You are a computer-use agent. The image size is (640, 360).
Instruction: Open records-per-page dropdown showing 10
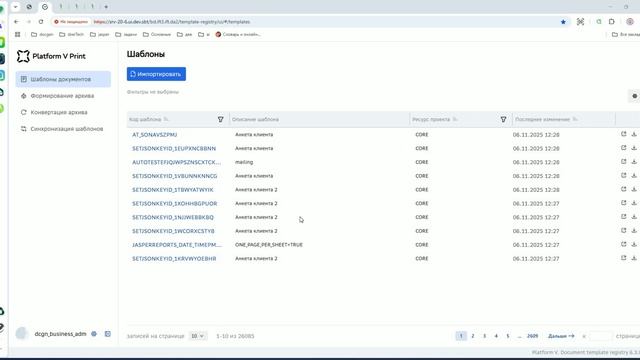pyautogui.click(x=198, y=336)
